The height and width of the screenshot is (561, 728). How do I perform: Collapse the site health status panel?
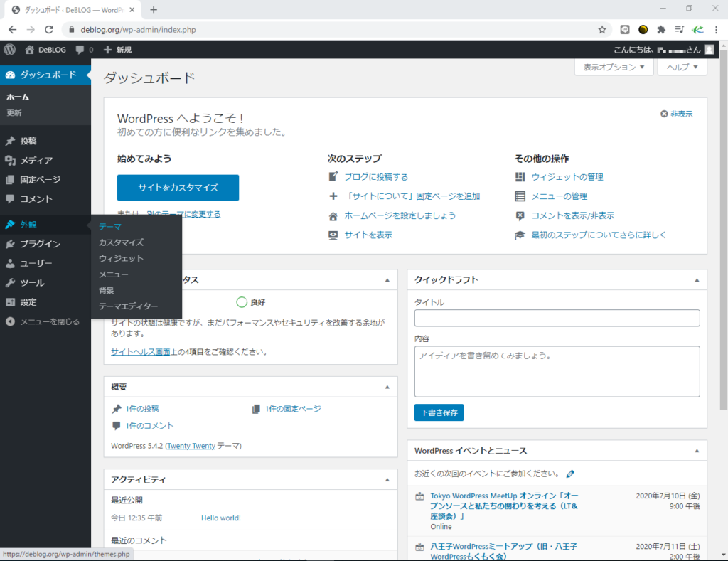[x=387, y=280]
